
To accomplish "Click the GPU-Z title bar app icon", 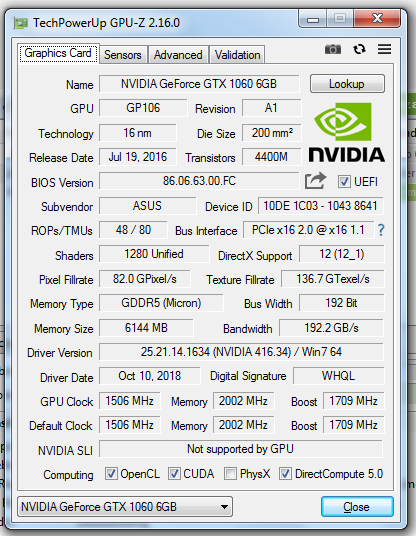I will (21, 24).
